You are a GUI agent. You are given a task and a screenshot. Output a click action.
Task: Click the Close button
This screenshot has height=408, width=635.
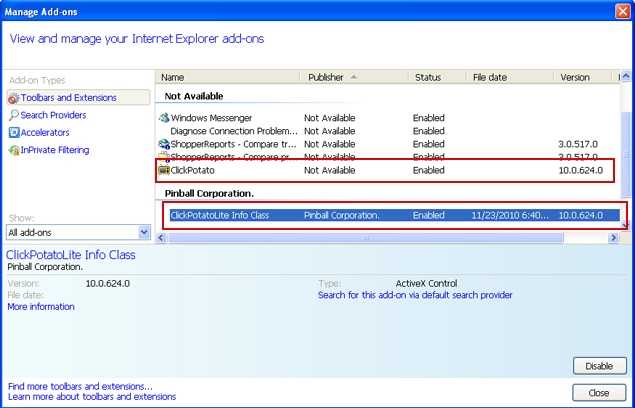coord(599,393)
